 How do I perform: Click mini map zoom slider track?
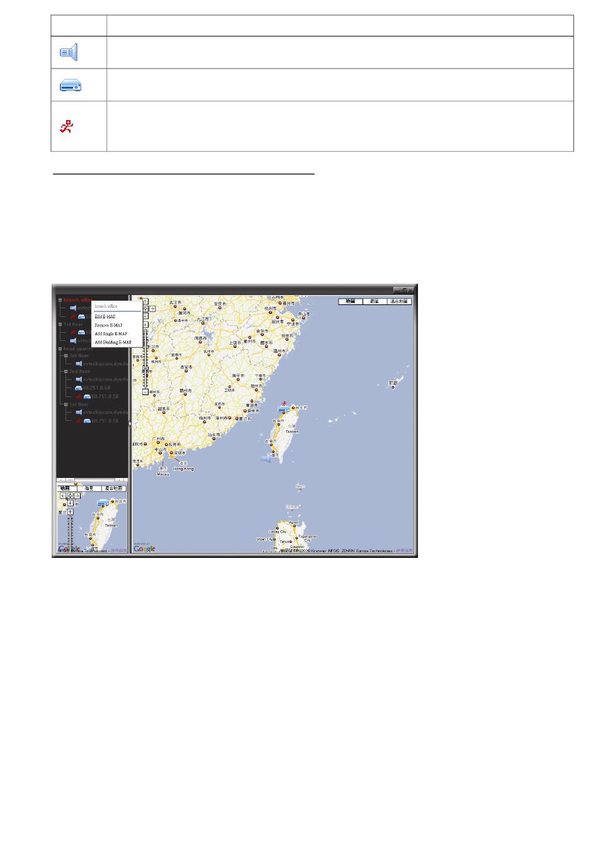70,533
